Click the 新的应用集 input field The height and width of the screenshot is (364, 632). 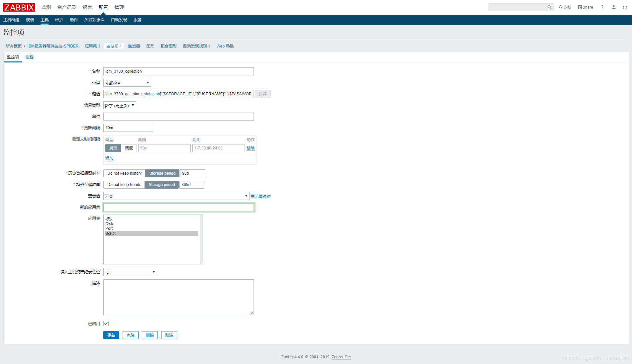tap(178, 207)
